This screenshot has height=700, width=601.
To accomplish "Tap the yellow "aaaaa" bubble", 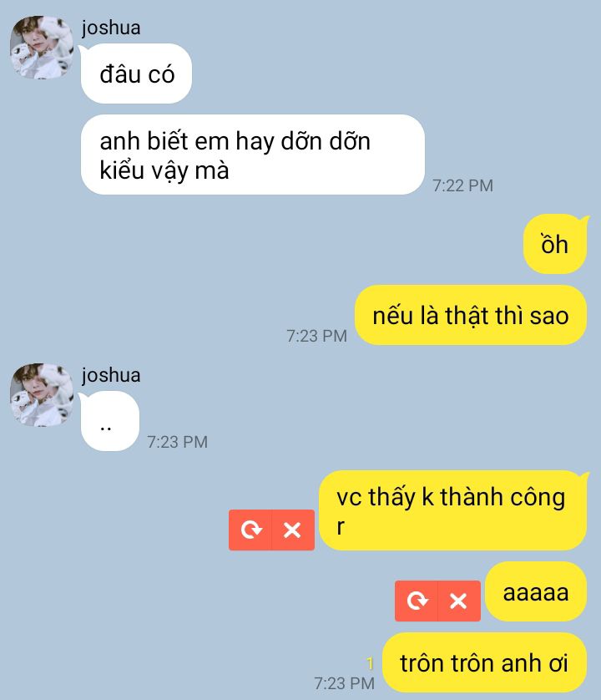I will [535, 591].
